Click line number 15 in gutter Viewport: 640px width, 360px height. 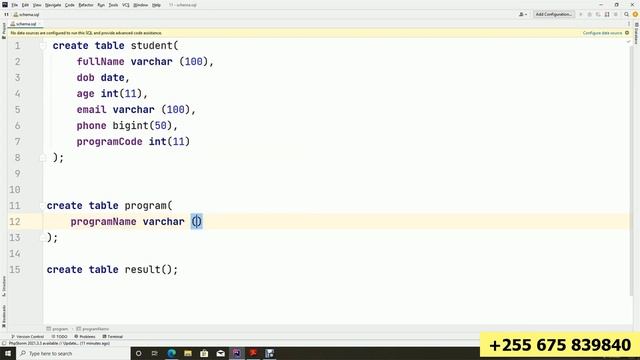coord(15,270)
